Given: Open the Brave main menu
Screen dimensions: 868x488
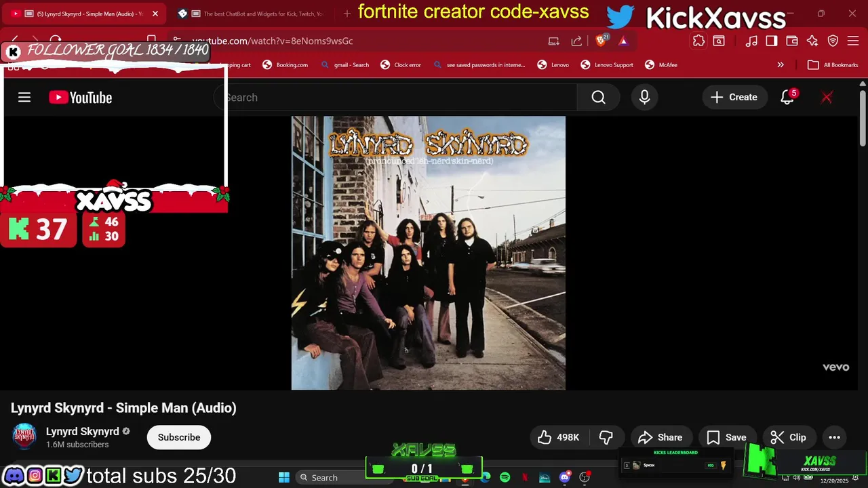Looking at the screenshot, I should click(x=853, y=41).
